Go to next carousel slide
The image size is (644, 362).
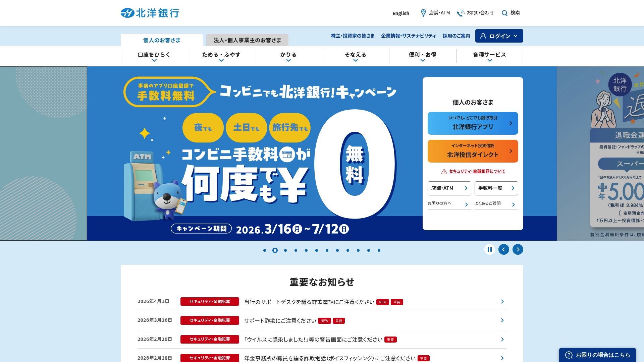[518, 249]
